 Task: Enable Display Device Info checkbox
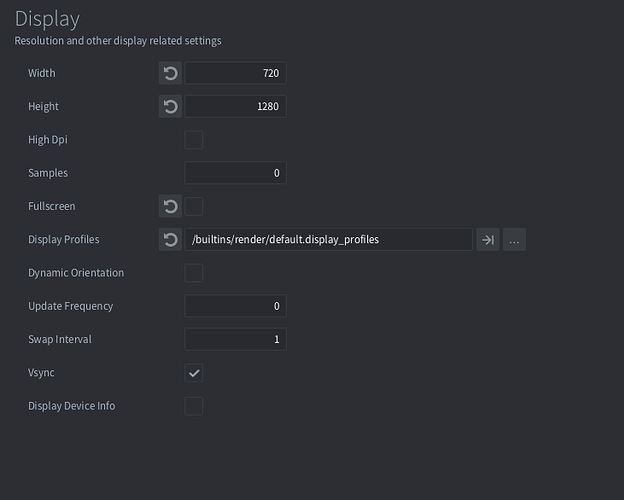(194, 406)
